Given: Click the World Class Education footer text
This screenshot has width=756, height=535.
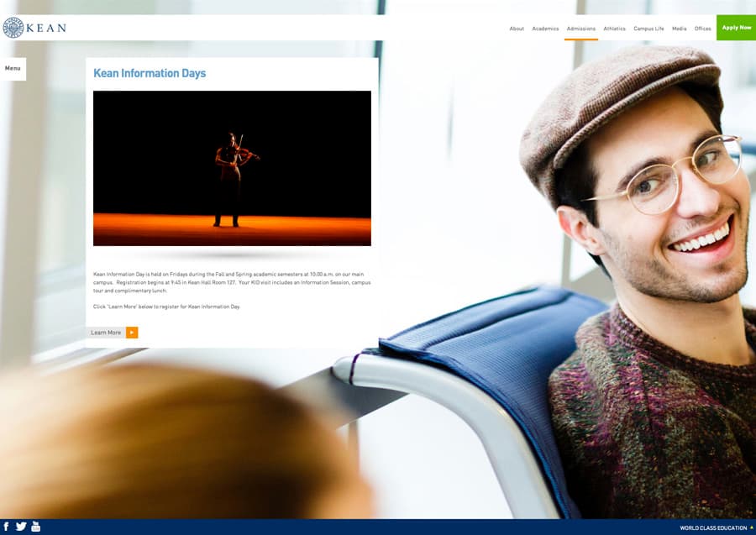Looking at the screenshot, I should click(713, 527).
